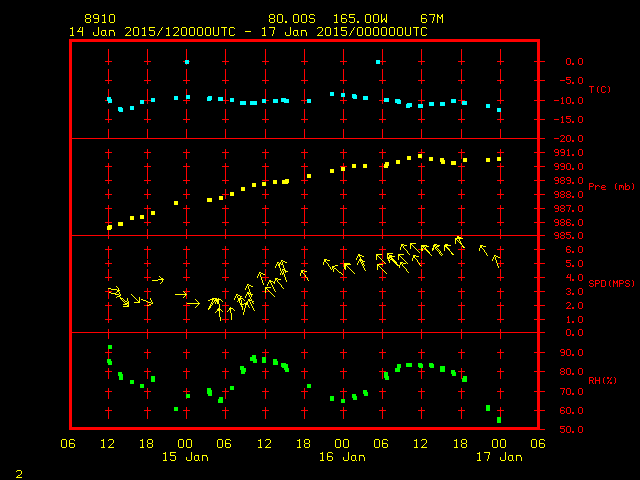Image resolution: width=640 pixels, height=480 pixels.
Task: Click the 17 Jan date label
Action: click(x=499, y=457)
